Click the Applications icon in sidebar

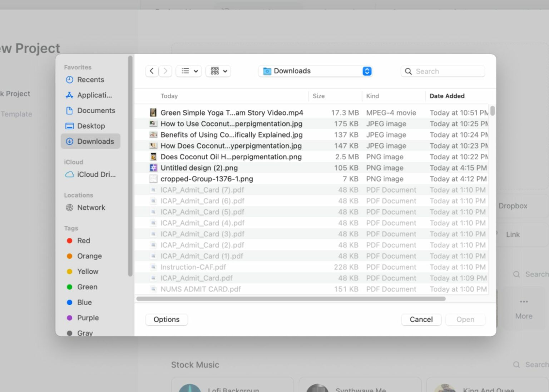coord(69,95)
